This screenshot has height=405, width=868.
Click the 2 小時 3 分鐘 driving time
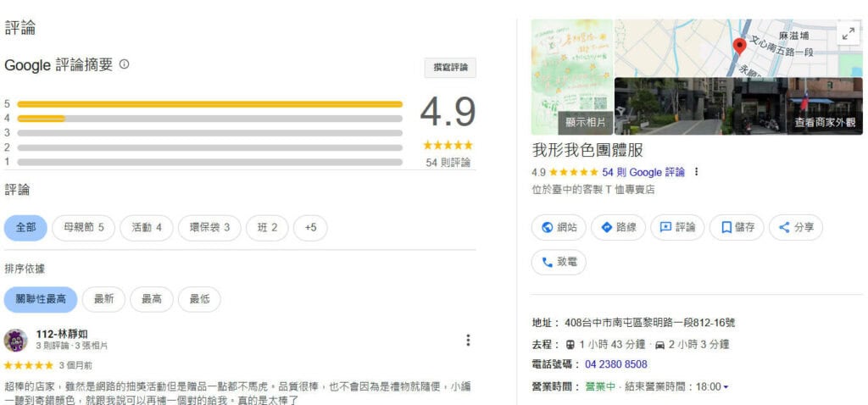698,345
